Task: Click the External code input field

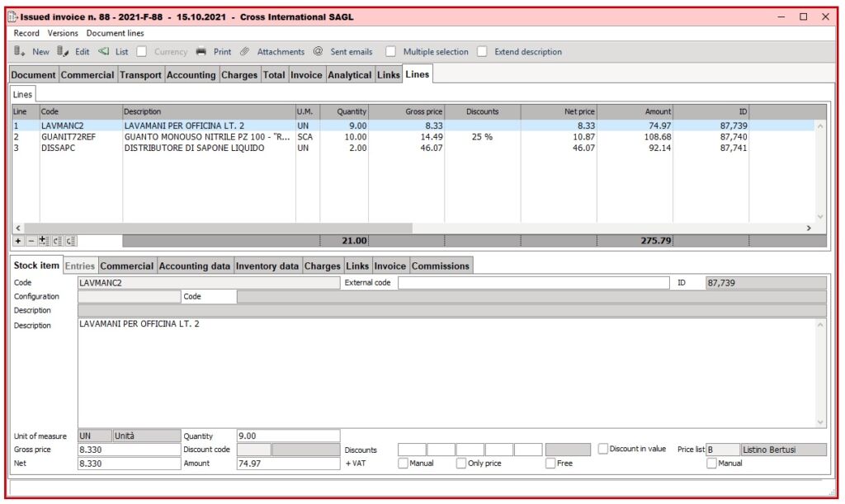Action: (x=534, y=283)
